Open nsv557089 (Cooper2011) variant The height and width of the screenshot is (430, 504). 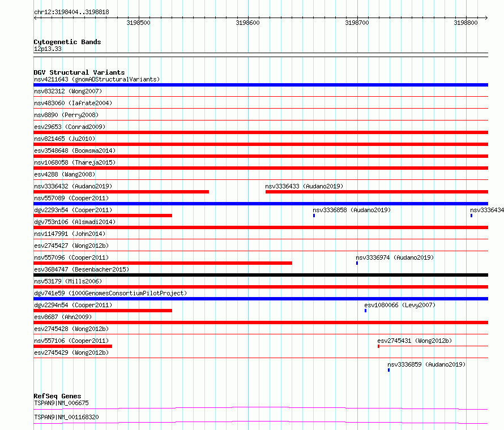coord(71,198)
